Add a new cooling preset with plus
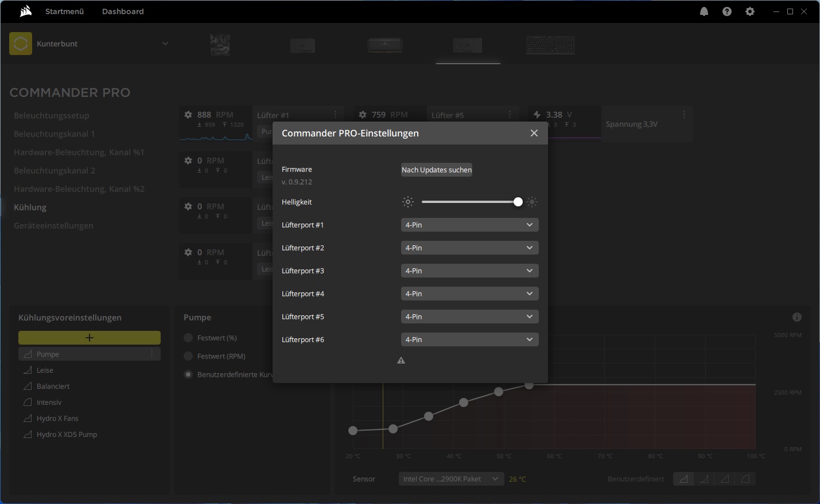Viewport: 820px width, 504px height. point(90,338)
